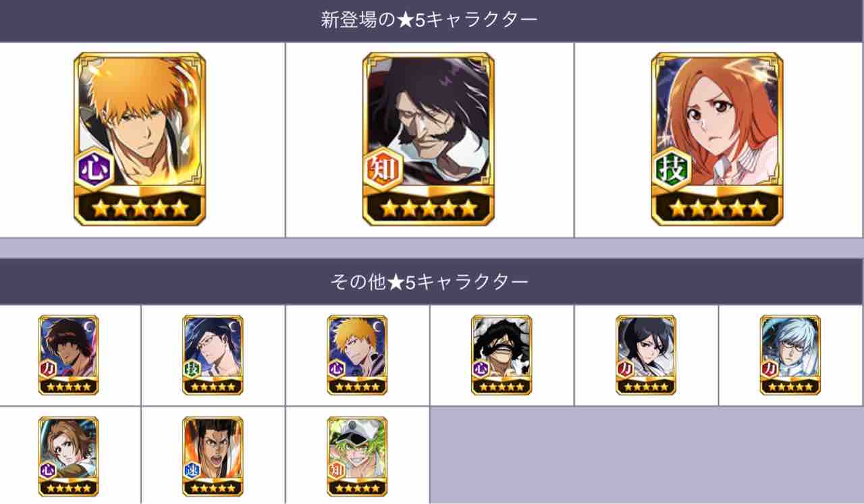Open the small glasses-wearing Uryu 技 card
Image resolution: width=864 pixels, height=504 pixels.
[213, 355]
